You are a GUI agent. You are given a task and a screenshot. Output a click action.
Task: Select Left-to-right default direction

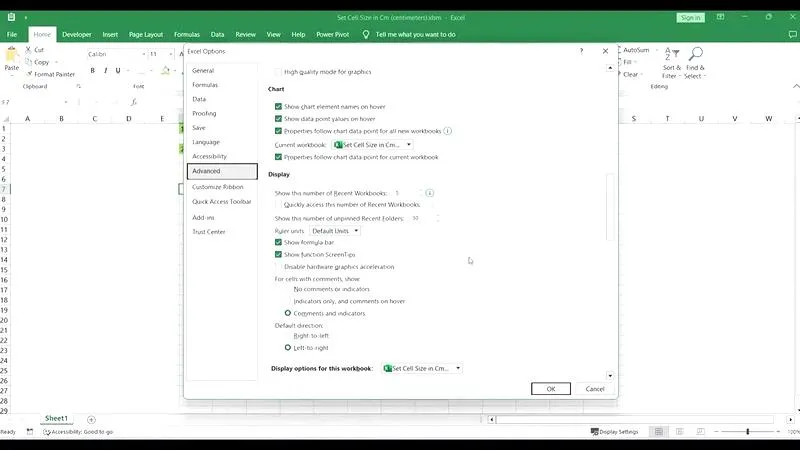pyautogui.click(x=288, y=348)
